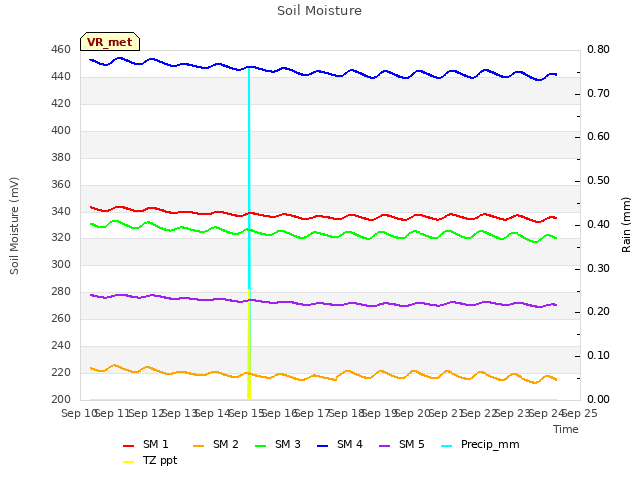Viewport: 640px width, 480px height.
Task: Toggle the Precip_mm legend entry
Action: click(480, 444)
